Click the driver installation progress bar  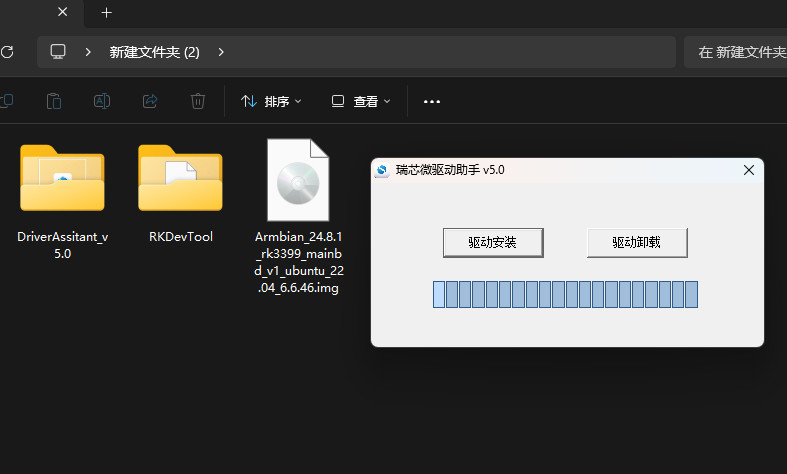pos(565,294)
